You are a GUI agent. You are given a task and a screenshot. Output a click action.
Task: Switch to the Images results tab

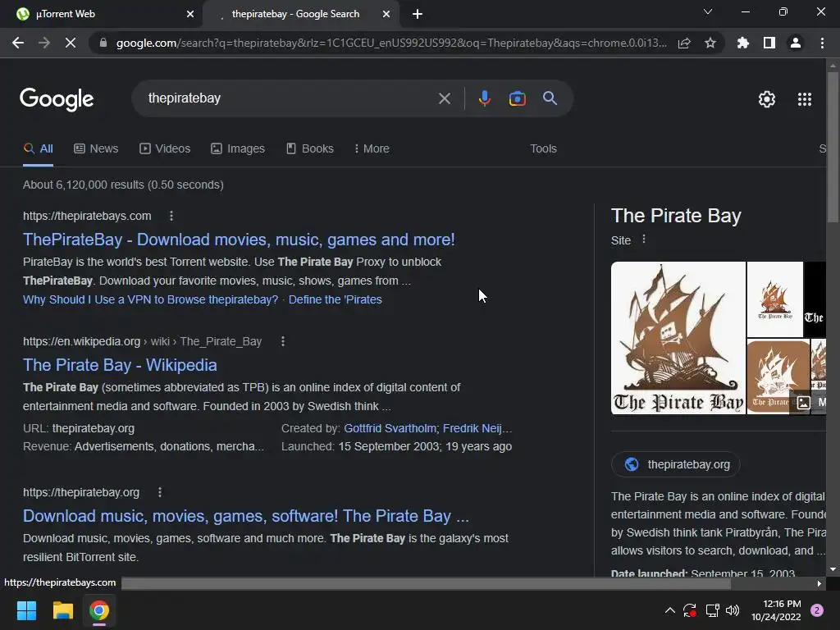[238, 148]
